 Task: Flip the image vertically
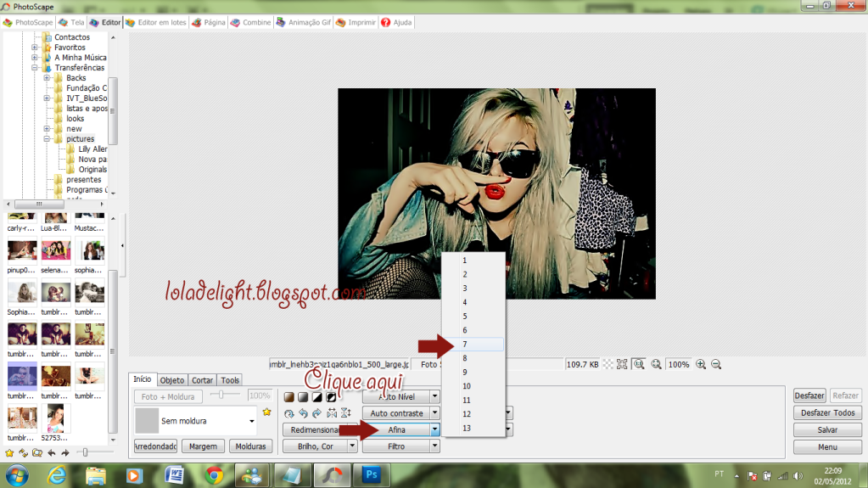[345, 413]
